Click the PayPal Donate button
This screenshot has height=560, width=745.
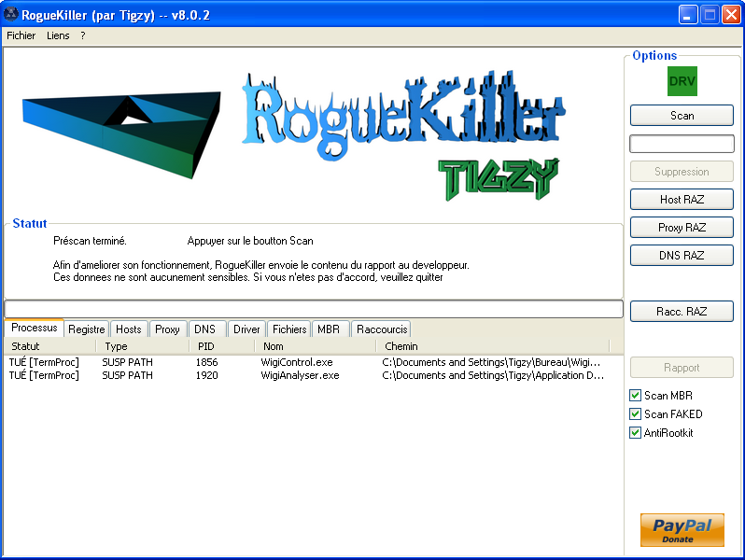(682, 529)
